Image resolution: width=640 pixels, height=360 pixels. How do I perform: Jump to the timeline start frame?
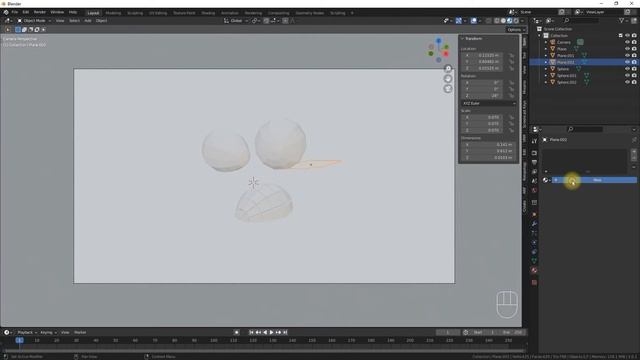coord(251,332)
